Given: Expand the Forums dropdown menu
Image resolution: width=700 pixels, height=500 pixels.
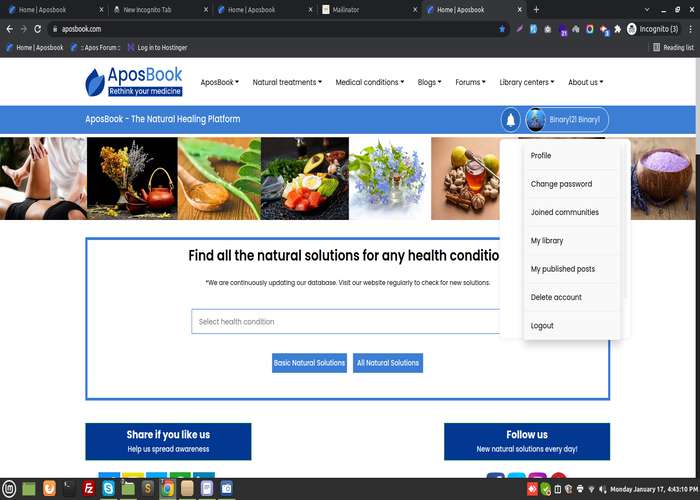Looking at the screenshot, I should coord(470,82).
